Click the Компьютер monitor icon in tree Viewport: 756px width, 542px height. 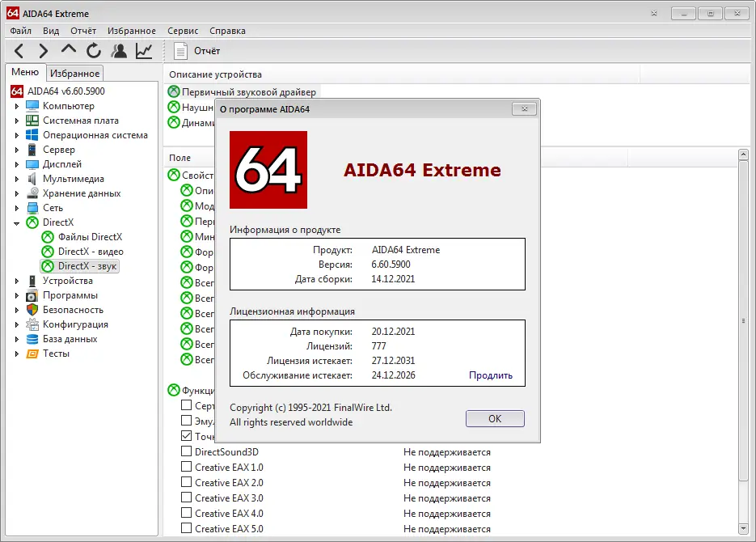point(32,106)
